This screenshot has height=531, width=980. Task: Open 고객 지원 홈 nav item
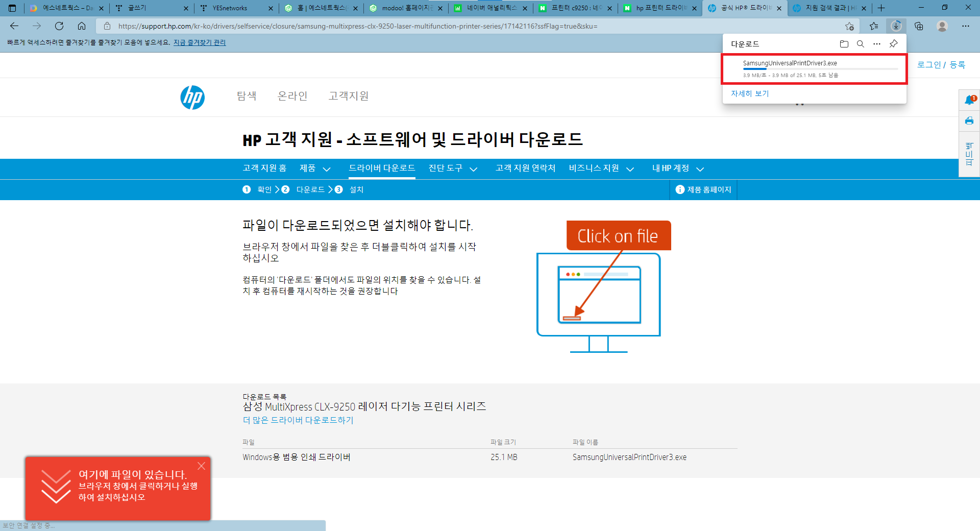coord(264,168)
